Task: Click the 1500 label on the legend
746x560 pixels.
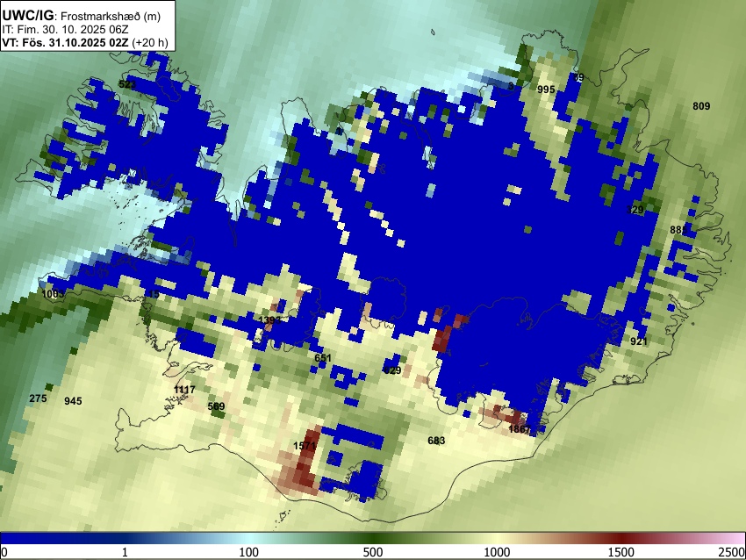Action: pos(621,552)
